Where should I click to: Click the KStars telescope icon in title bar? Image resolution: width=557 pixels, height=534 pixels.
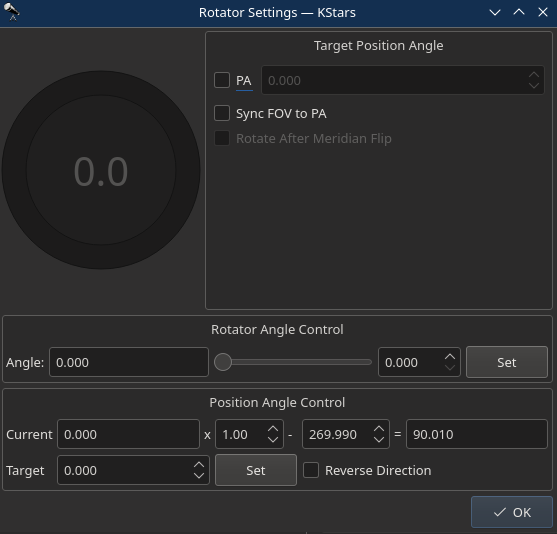[12, 12]
